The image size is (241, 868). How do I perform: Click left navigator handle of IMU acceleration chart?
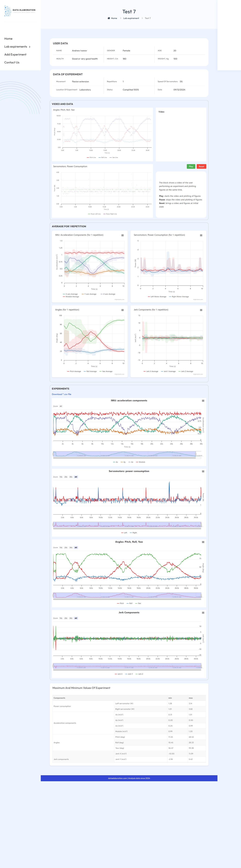click(x=53, y=454)
